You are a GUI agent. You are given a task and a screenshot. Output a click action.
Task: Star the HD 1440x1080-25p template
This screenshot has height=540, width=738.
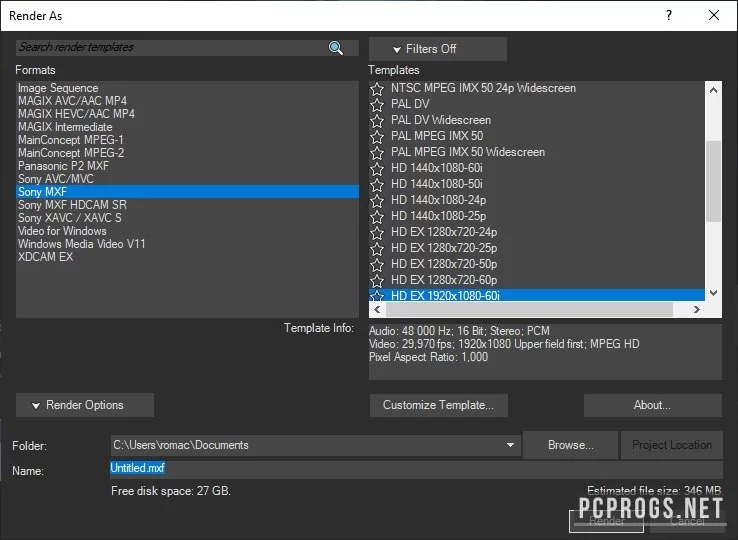pos(377,217)
